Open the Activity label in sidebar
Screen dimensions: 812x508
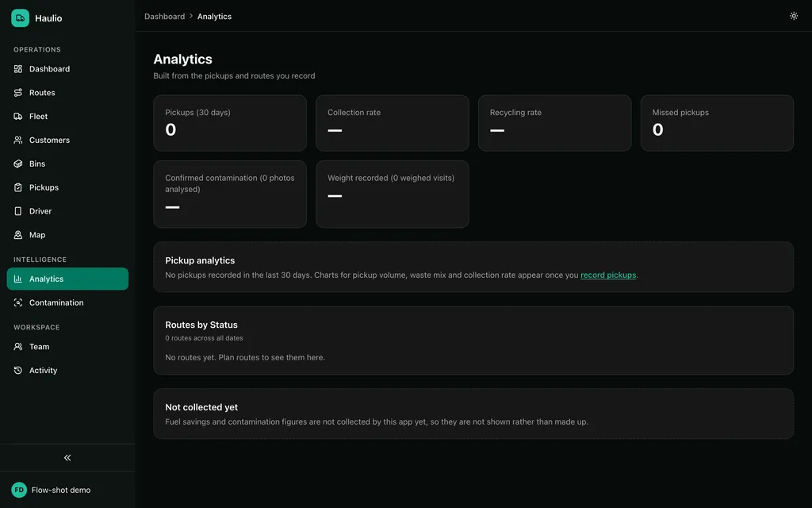tap(44, 370)
